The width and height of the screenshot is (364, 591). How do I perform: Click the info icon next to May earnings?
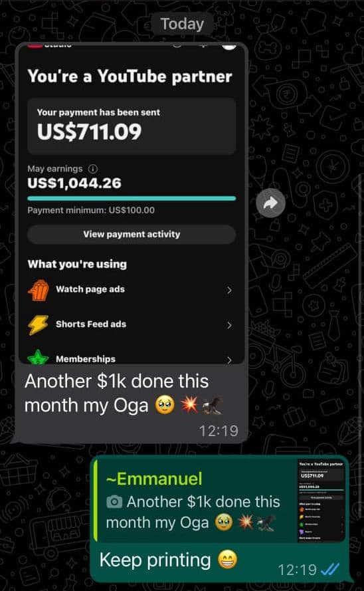tap(92, 168)
